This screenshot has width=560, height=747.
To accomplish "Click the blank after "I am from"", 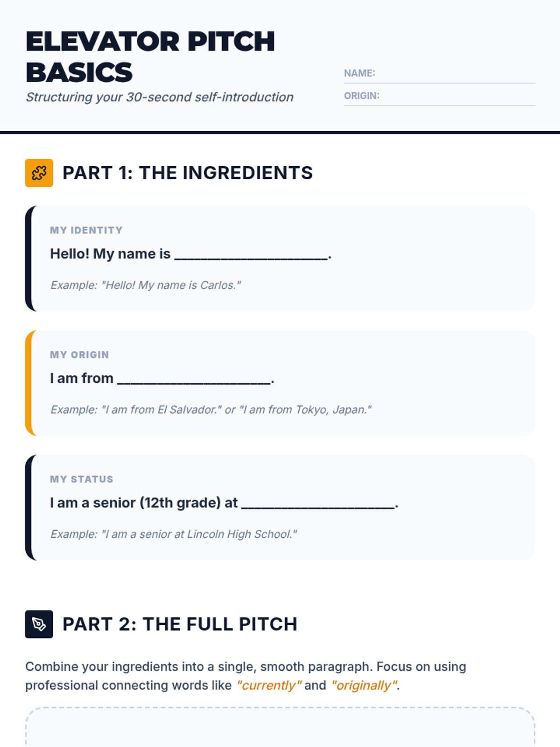I will [x=194, y=379].
